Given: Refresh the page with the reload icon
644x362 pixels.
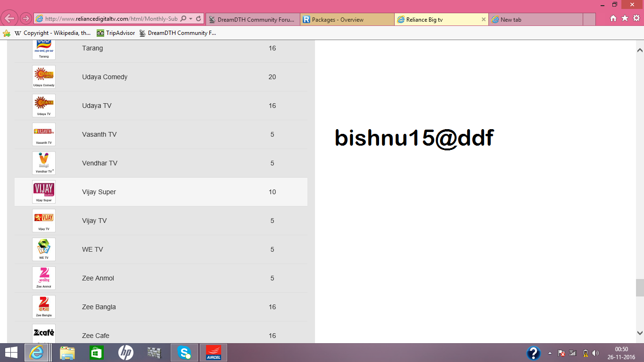Looking at the screenshot, I should pyautogui.click(x=198, y=19).
